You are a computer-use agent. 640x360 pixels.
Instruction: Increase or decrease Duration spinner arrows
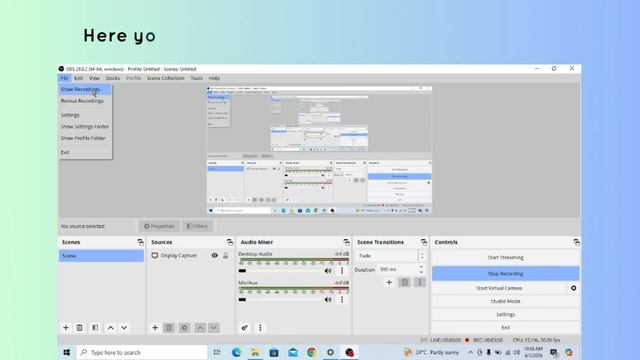[421, 269]
